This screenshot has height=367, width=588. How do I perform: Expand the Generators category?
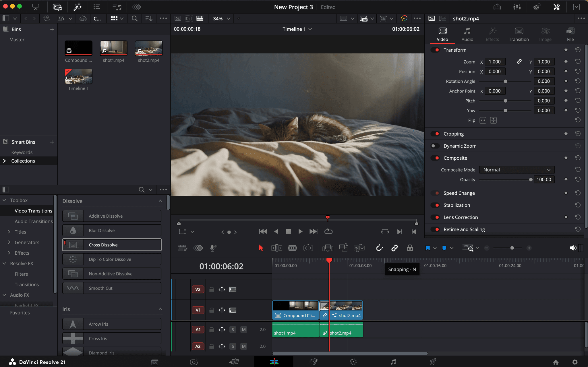click(9, 242)
